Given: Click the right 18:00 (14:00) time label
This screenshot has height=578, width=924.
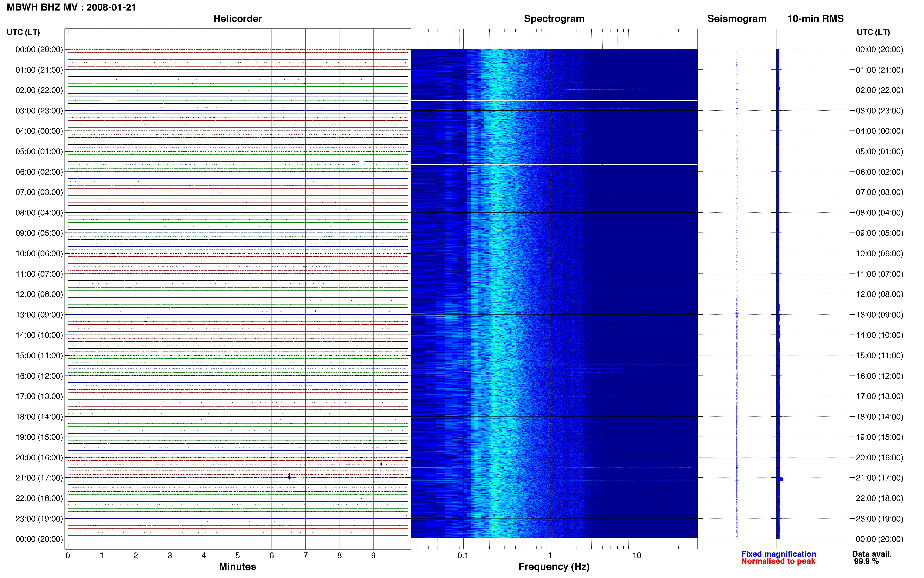Looking at the screenshot, I should [879, 417].
